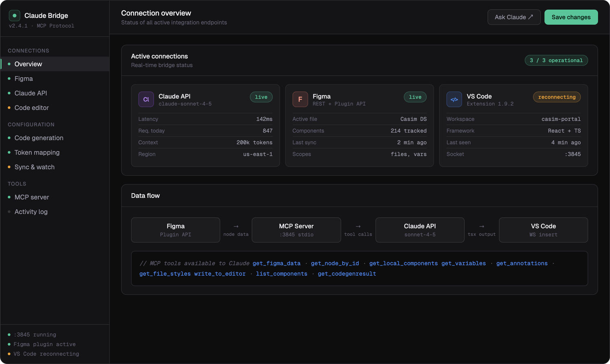Image resolution: width=610 pixels, height=364 pixels.
Task: Select the VS Code WS insert flow node
Action: pos(543,230)
